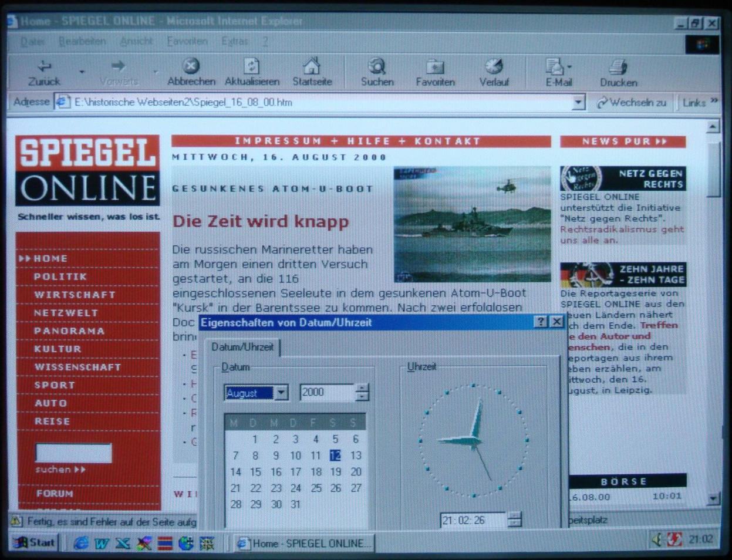The width and height of the screenshot is (732, 560).
Task: Launch Word from the quick launch bar
Action: pos(102,543)
